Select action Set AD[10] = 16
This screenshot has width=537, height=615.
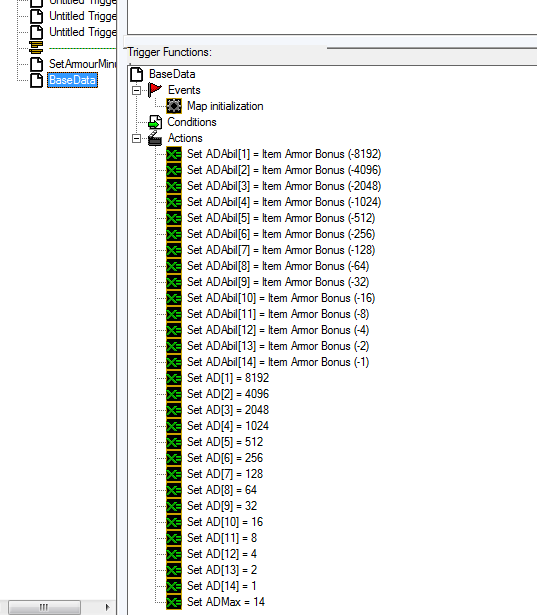[x=225, y=522]
